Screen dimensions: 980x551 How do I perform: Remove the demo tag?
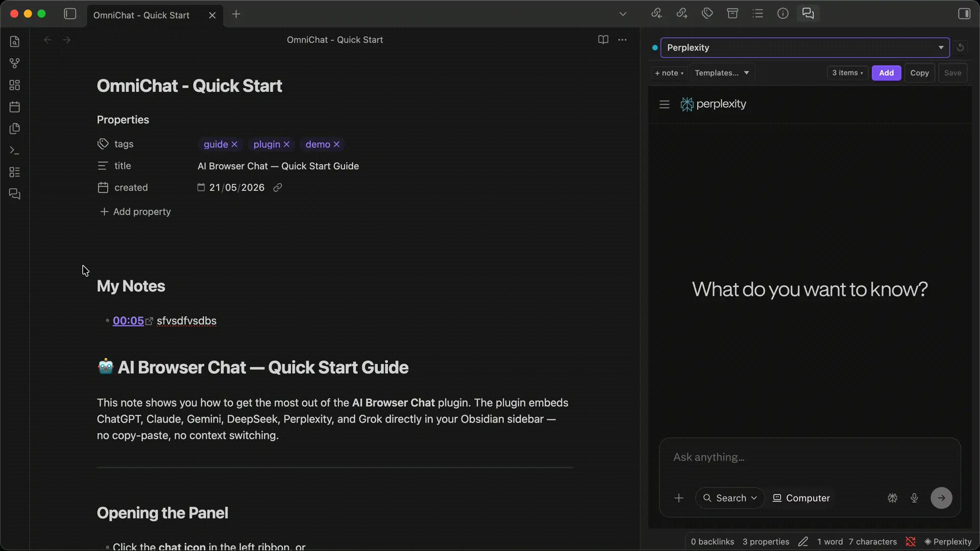pyautogui.click(x=336, y=144)
